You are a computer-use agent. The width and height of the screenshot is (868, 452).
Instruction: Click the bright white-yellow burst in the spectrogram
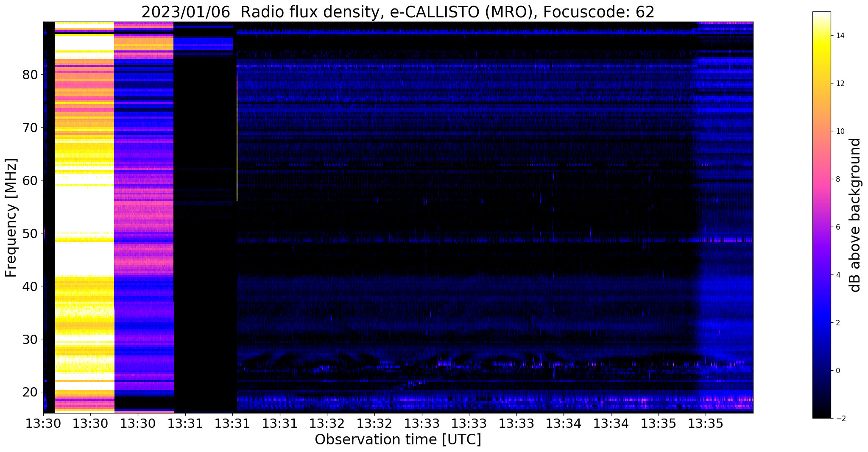pos(84,217)
